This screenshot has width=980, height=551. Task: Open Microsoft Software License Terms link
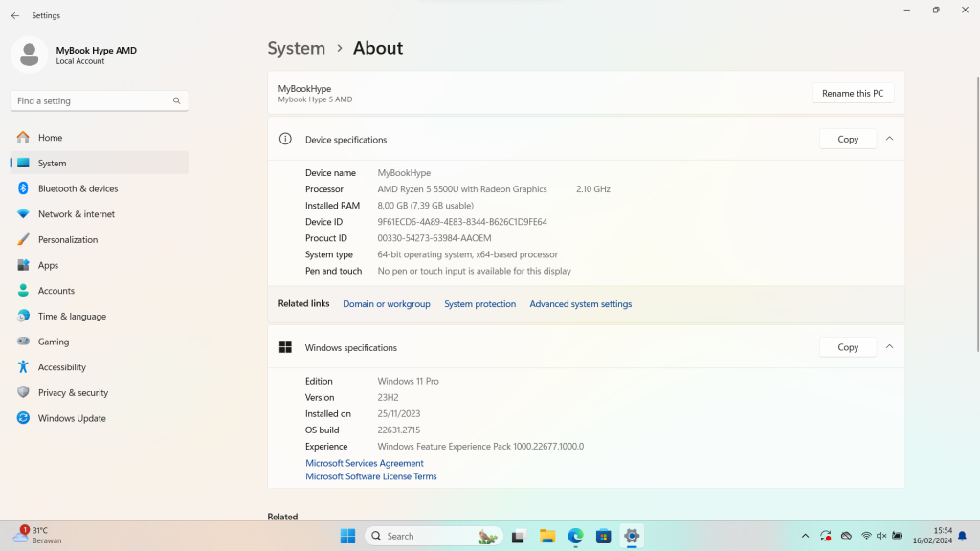(370, 476)
